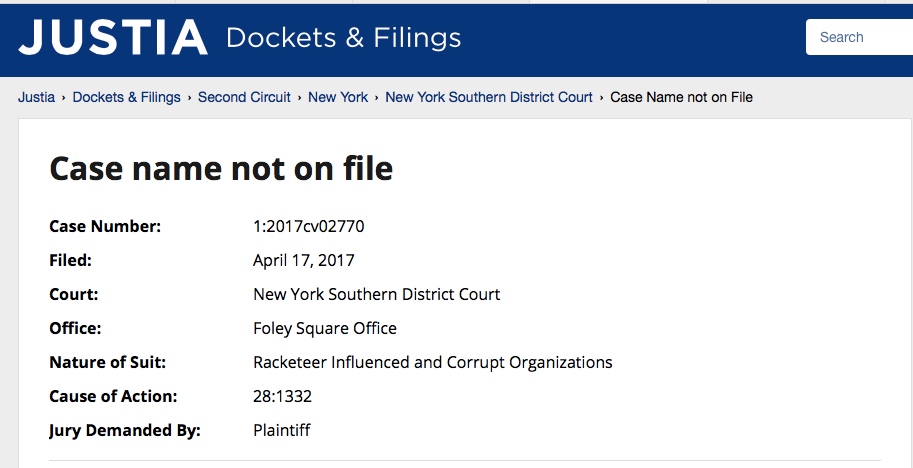
Task: Click the JUSTIA logo in header
Action: [113, 38]
